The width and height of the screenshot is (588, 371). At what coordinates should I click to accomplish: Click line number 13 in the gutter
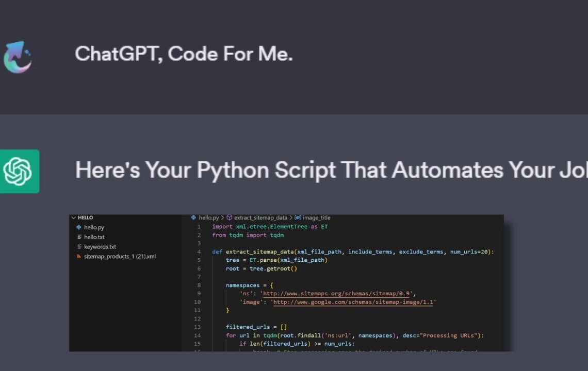click(198, 327)
